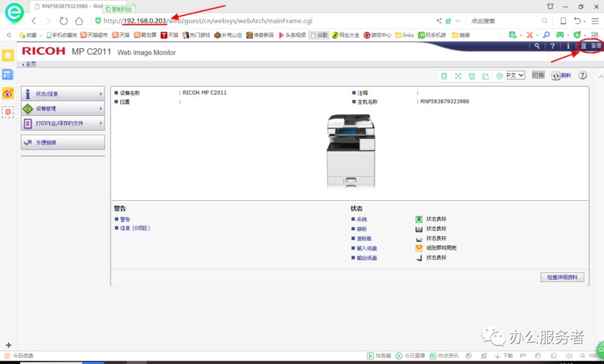The width and height of the screenshot is (604, 364).
Task: Open the 热门游戏 bookmark
Action: pos(196,35)
